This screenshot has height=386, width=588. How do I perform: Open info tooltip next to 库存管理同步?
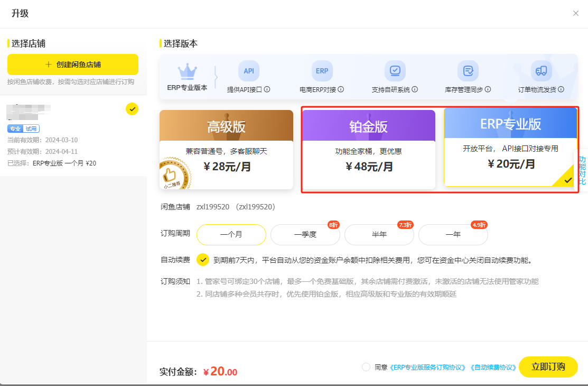tap(488, 89)
